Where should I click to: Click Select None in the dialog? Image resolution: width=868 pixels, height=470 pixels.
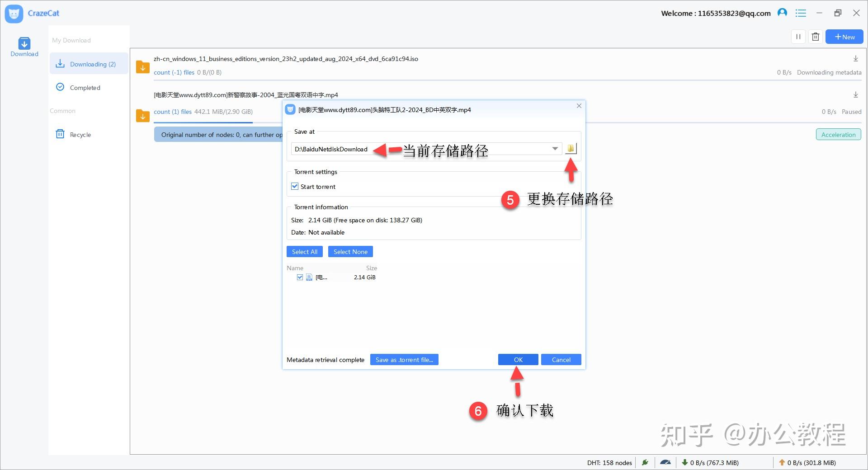pyautogui.click(x=350, y=252)
